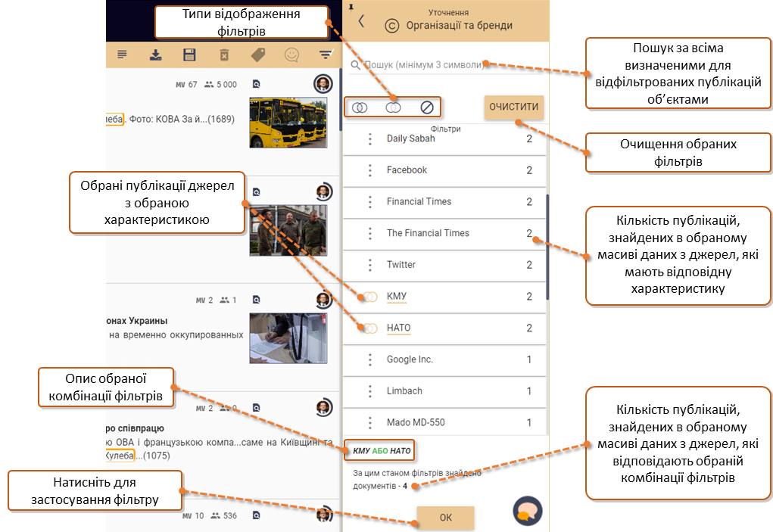The height and width of the screenshot is (532, 773).
Task: Click the pin icon atop filter panel
Action: coord(351,7)
